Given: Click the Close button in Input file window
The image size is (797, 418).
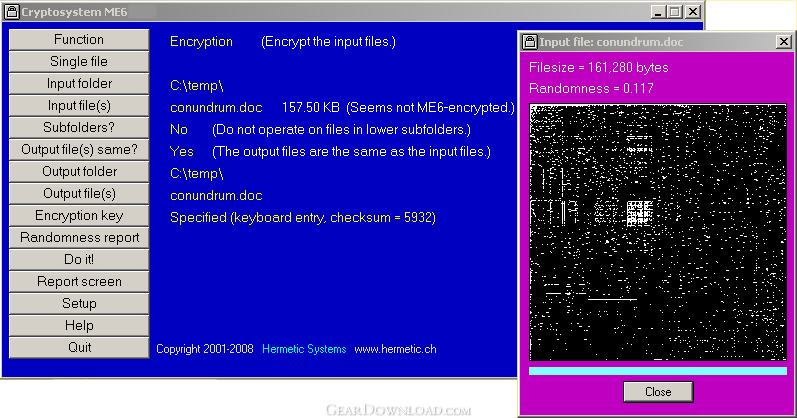Looking at the screenshot, I should click(658, 392).
